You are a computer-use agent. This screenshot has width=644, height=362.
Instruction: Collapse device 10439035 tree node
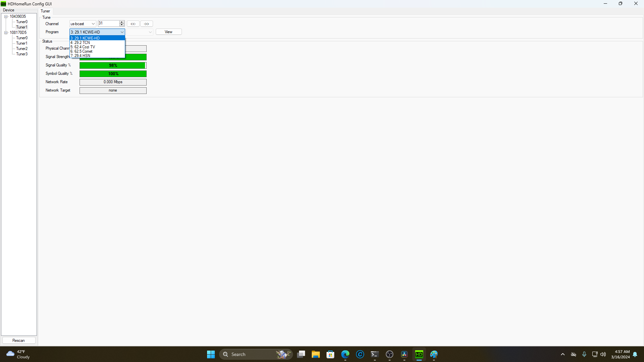tap(6, 16)
